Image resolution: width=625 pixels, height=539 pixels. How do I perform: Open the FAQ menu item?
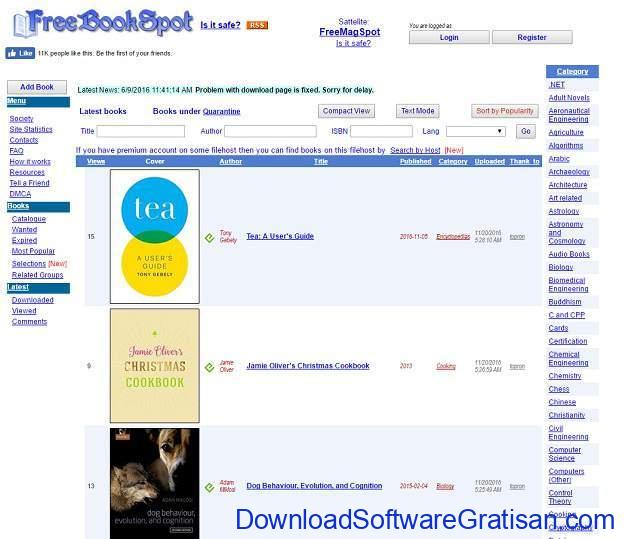point(16,151)
